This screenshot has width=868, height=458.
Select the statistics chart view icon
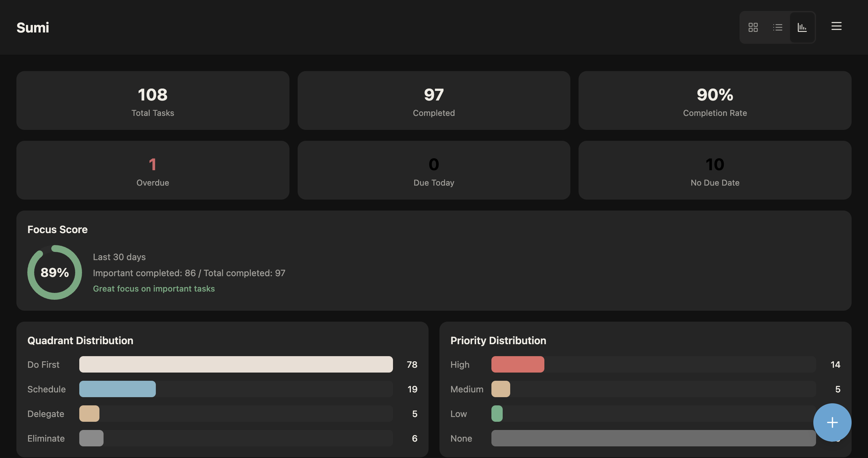802,27
